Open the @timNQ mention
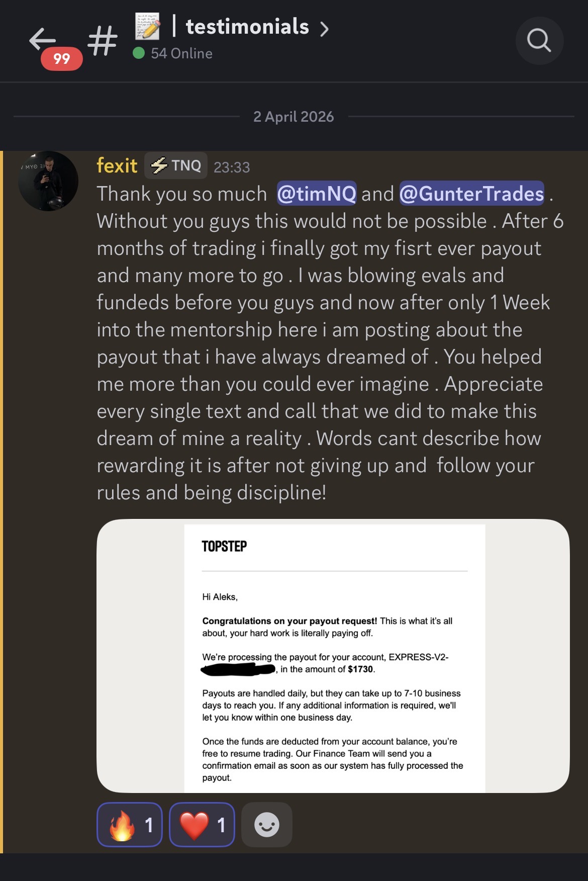This screenshot has width=588, height=881. pos(317,194)
